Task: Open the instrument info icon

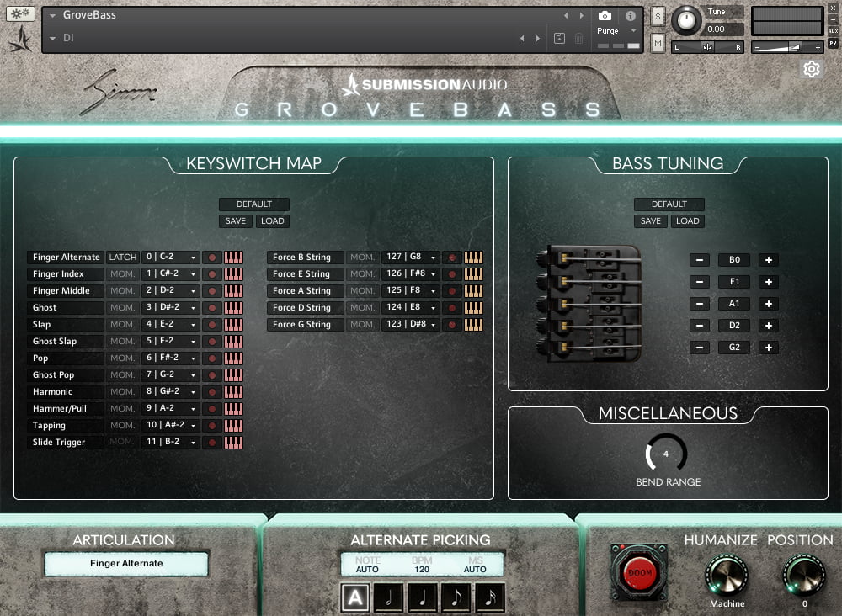Action: tap(630, 16)
